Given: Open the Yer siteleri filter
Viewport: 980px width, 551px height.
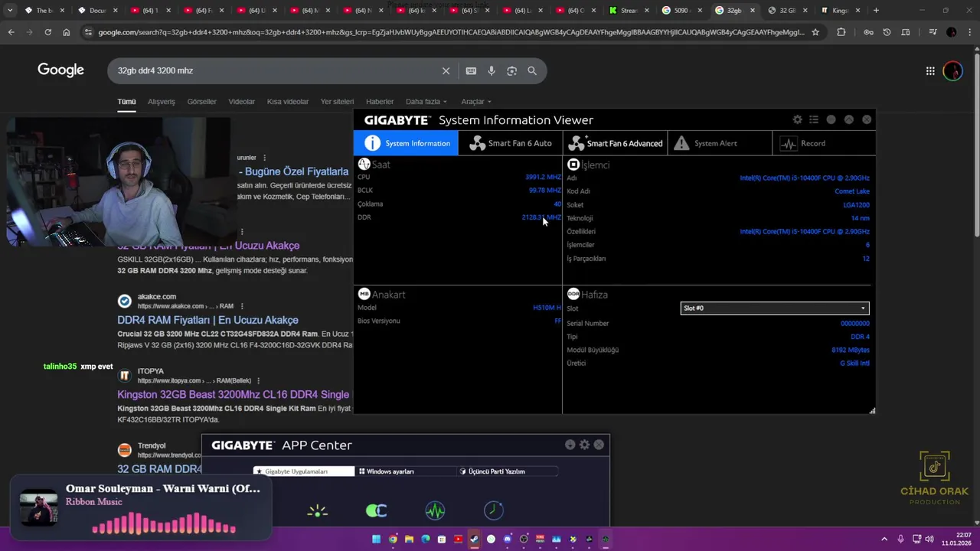Looking at the screenshot, I should coord(337,101).
